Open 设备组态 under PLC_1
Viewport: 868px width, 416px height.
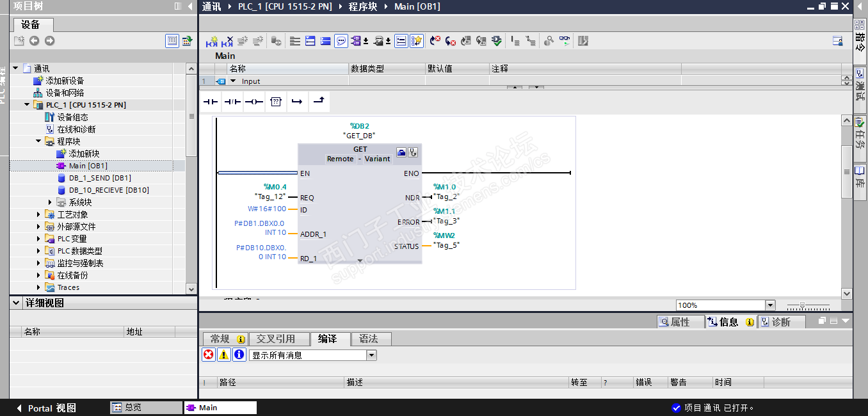tap(72, 117)
